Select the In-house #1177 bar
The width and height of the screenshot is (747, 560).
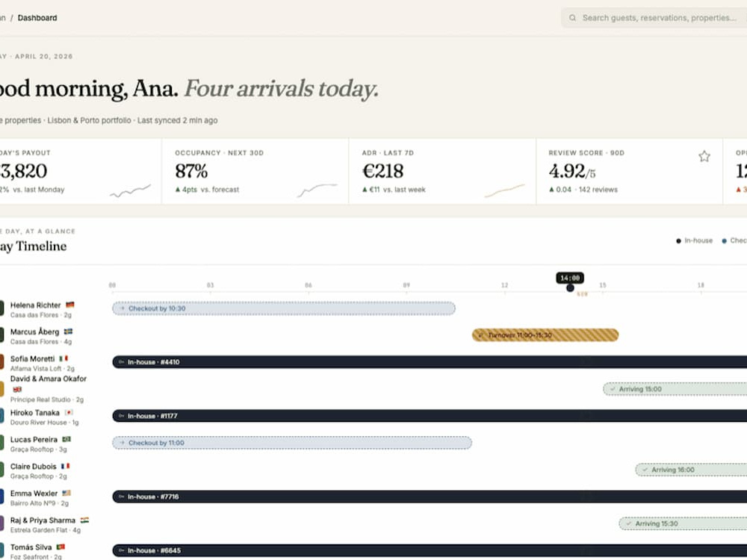click(x=430, y=416)
